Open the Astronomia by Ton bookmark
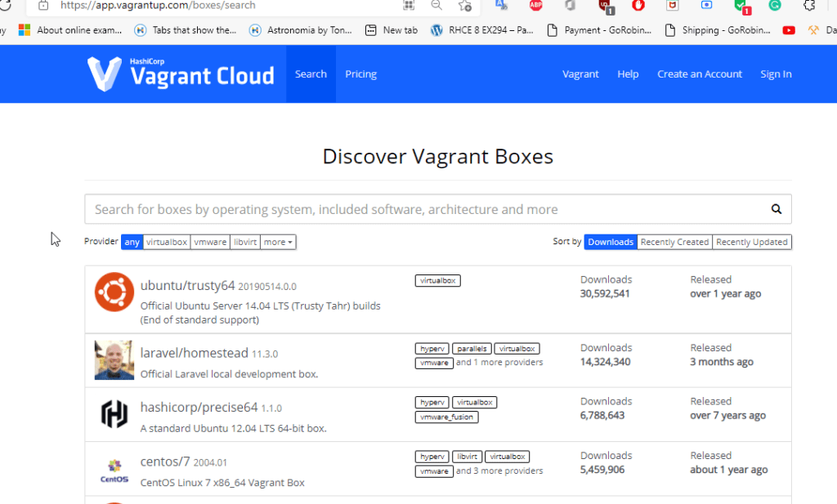 coord(301,30)
